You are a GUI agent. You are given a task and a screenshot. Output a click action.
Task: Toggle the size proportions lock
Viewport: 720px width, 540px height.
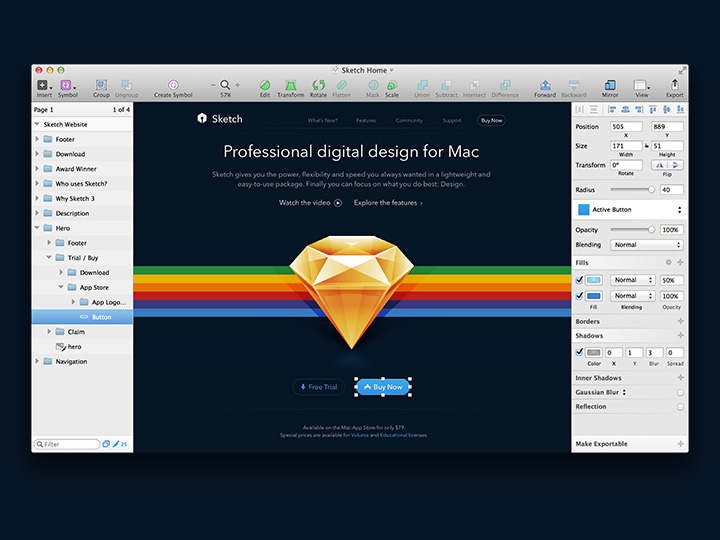tap(647, 146)
